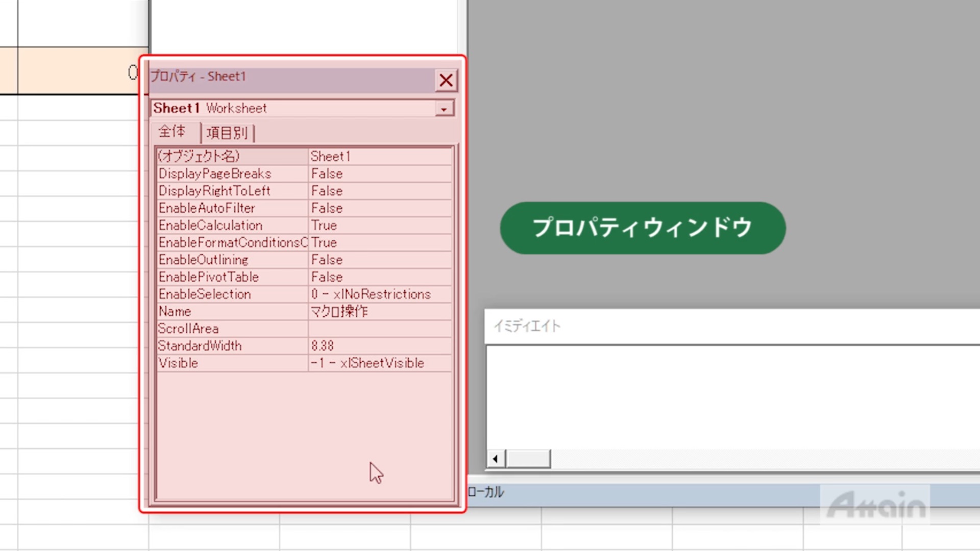Click the Immediate window left scroll arrow

pos(495,459)
